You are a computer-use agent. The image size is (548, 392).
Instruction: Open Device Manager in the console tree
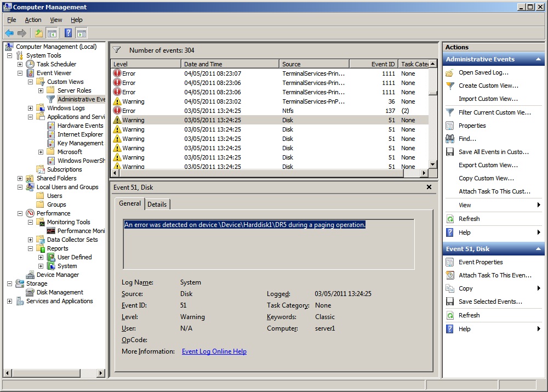(58, 275)
